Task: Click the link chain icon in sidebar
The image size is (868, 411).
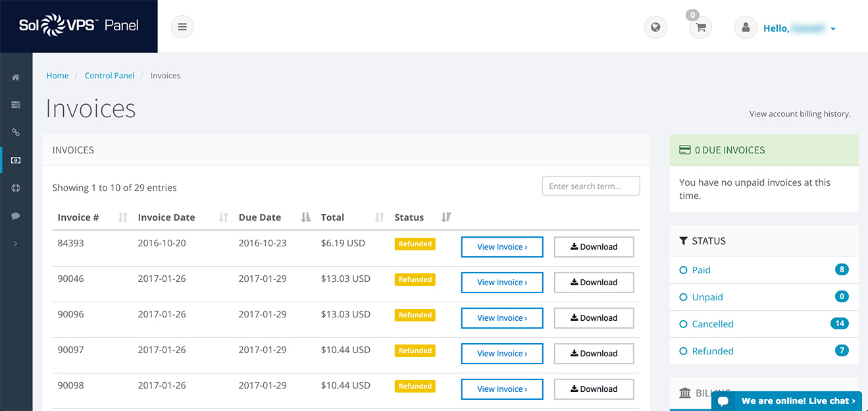Action: tap(16, 132)
